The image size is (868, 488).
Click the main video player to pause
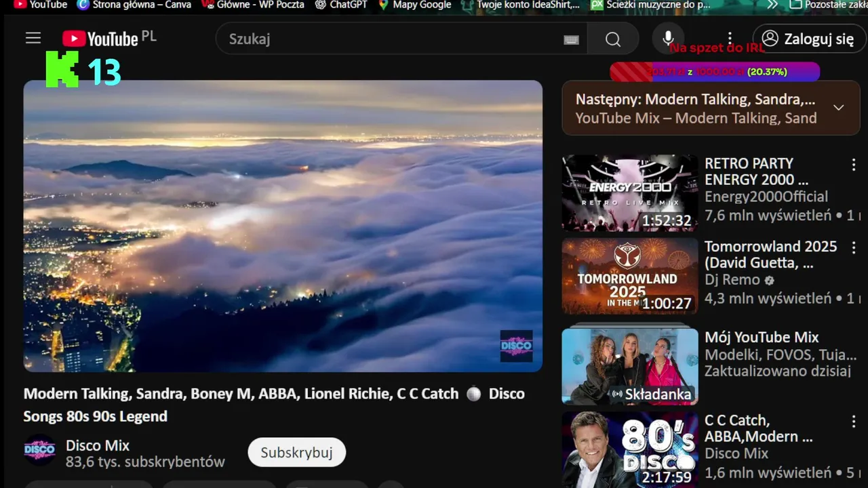(x=283, y=226)
